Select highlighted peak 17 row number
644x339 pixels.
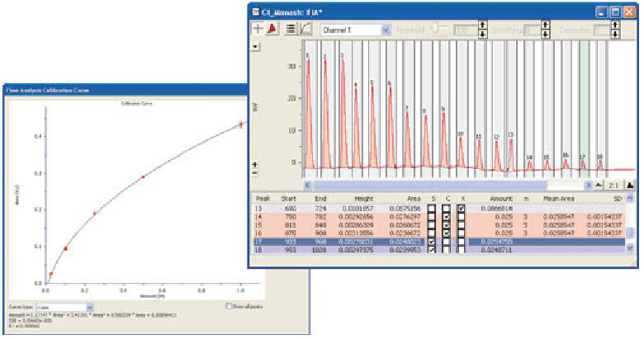pos(258,242)
